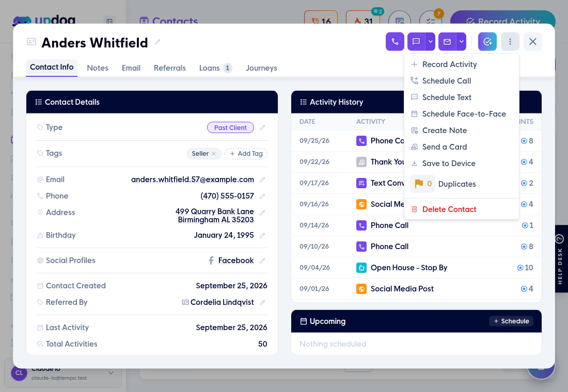
Task: Open the Loans tab
Action: (x=215, y=68)
